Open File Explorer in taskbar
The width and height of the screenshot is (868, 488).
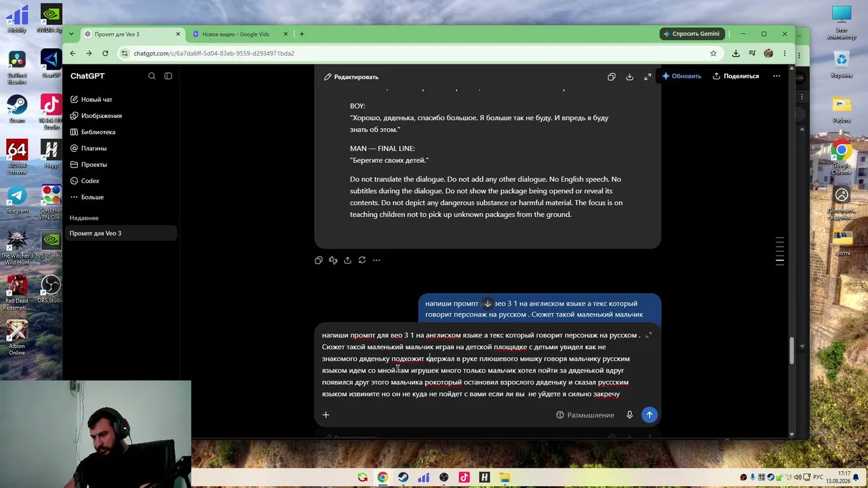click(505, 478)
